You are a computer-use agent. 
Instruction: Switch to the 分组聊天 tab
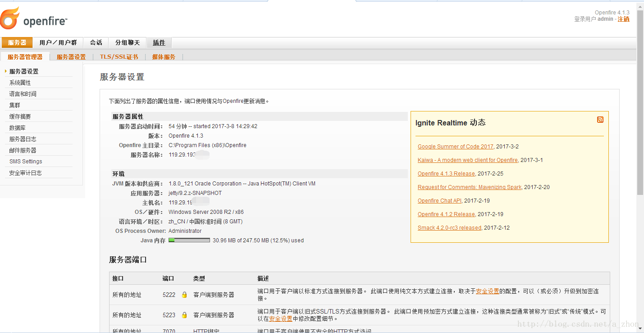coord(128,42)
